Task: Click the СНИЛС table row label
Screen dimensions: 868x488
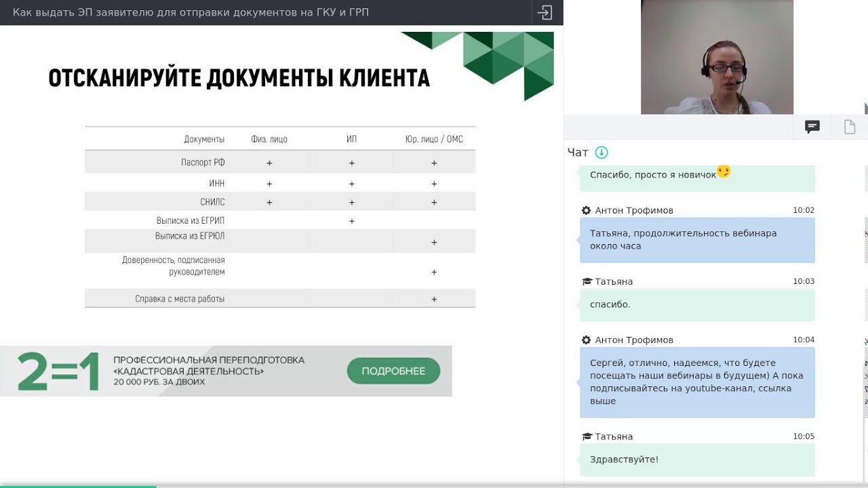Action: [212, 202]
